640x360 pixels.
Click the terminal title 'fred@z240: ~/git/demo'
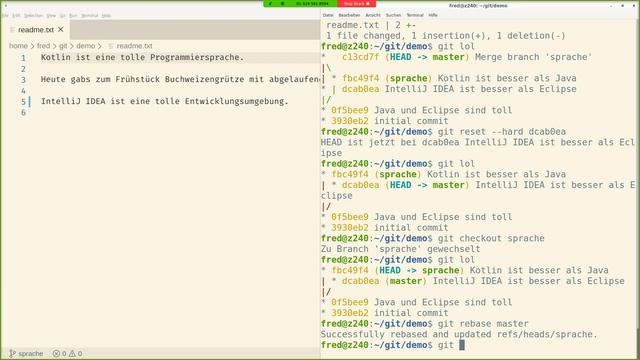pos(478,6)
